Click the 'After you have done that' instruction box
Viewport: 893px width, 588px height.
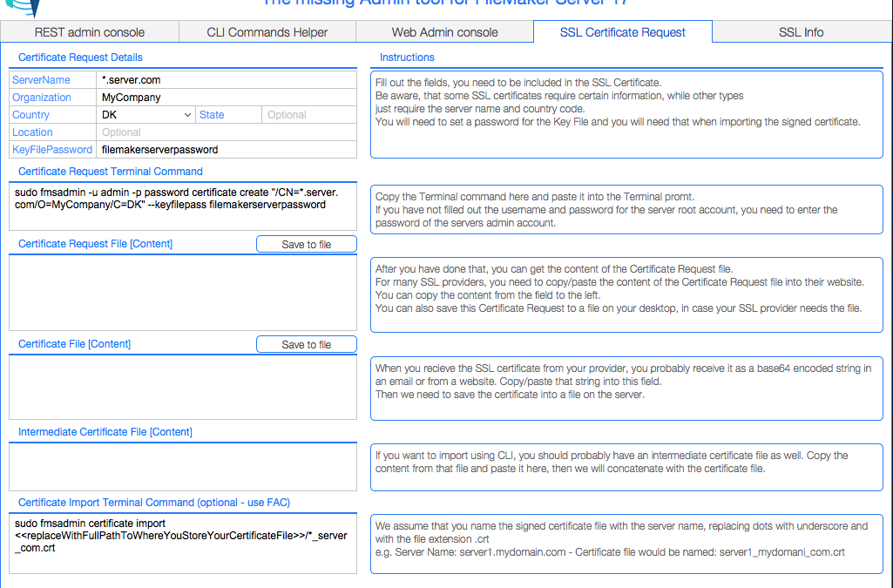tap(626, 294)
